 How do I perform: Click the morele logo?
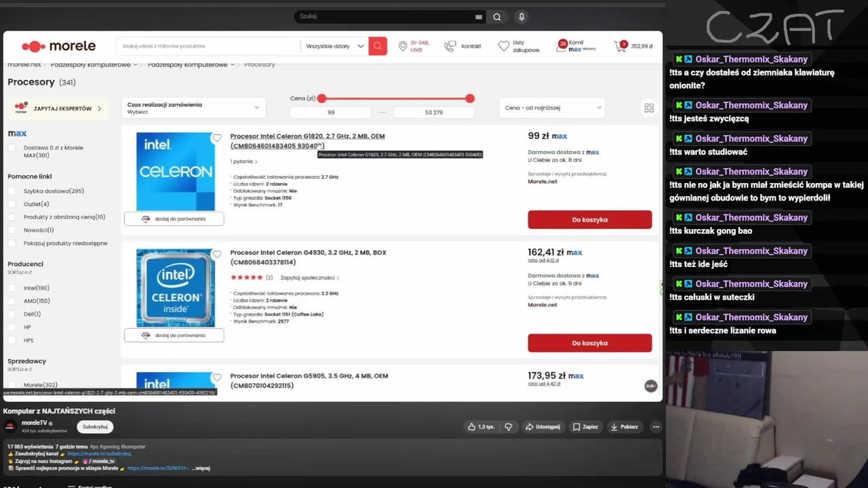58,46
